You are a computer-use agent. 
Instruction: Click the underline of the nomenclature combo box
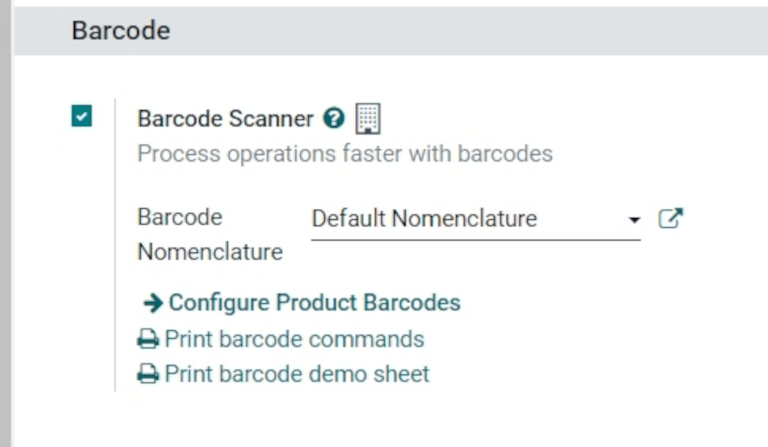[475, 241]
